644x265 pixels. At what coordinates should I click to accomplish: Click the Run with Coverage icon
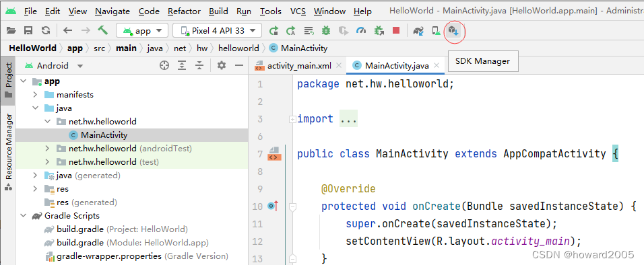344,30
